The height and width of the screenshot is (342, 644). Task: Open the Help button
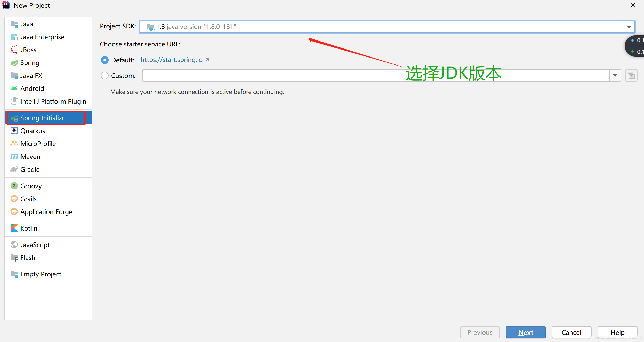tap(617, 332)
